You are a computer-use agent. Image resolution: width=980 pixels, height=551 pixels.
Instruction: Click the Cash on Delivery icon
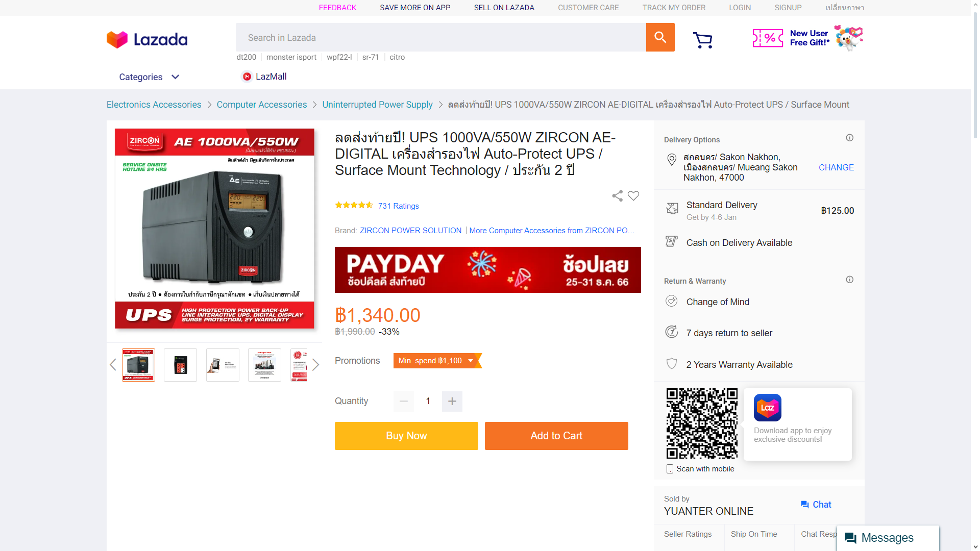(x=672, y=241)
